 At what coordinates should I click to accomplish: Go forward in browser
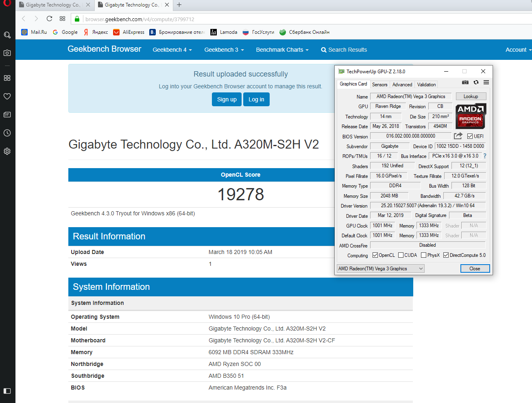click(x=36, y=19)
